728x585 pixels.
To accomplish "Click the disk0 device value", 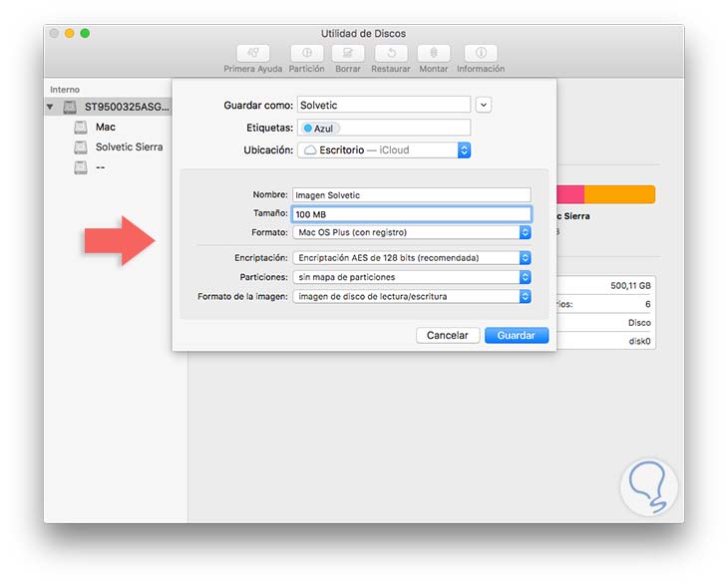I will (x=640, y=341).
